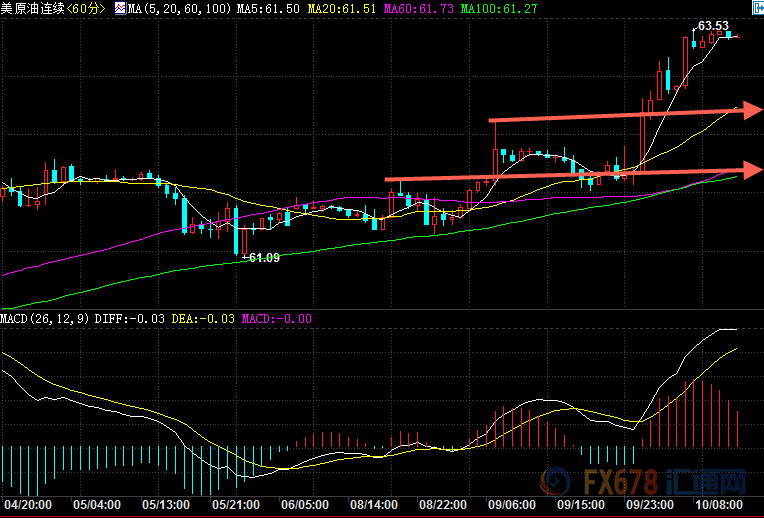
Task: Click the 06/05:00 time axis label
Action: pos(305,504)
